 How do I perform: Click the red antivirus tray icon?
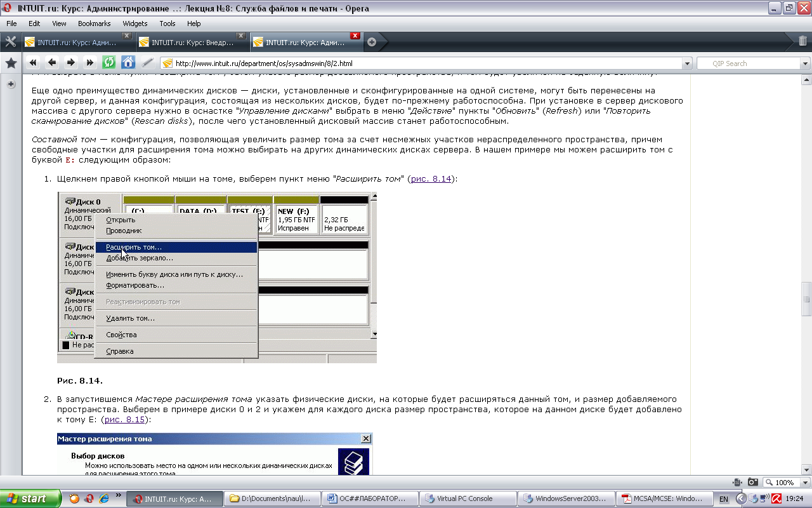click(775, 499)
